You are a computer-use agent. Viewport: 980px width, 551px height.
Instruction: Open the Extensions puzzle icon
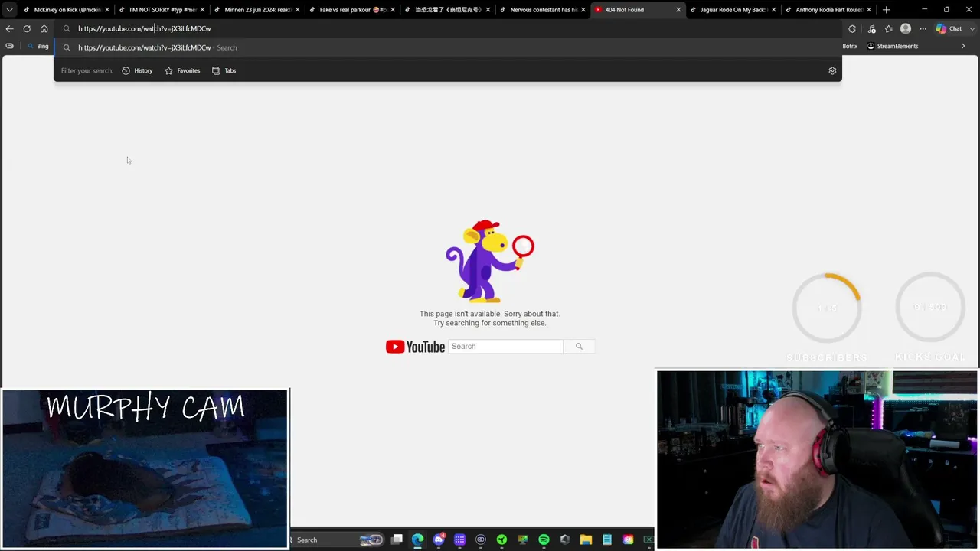click(852, 29)
